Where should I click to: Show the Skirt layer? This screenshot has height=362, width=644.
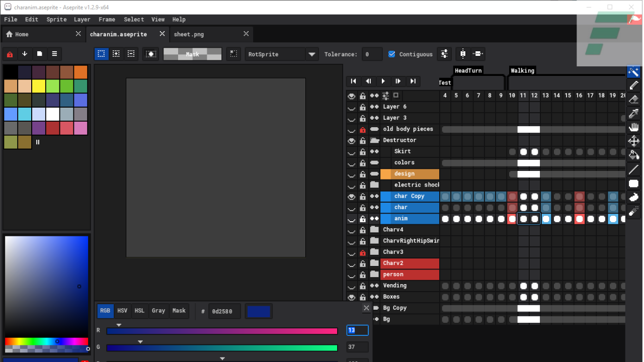[x=352, y=152]
